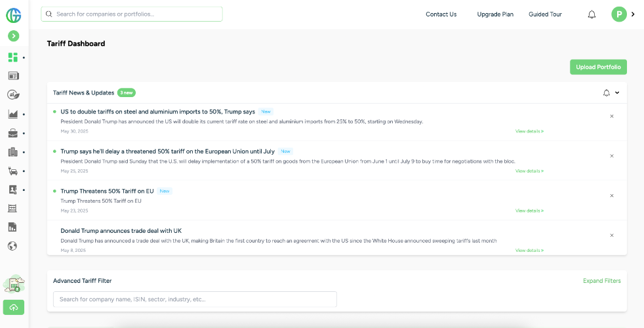Click the green cloud upload button in the sidebar
The image size is (644, 328).
[x=14, y=308]
